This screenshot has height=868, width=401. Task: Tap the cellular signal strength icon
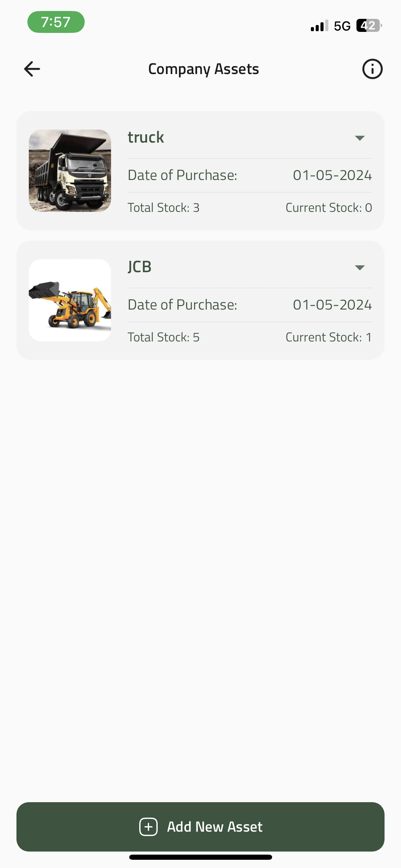pos(319,26)
